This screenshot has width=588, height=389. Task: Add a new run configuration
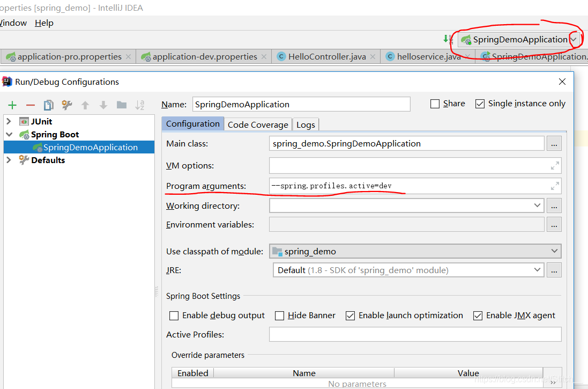pos(12,105)
